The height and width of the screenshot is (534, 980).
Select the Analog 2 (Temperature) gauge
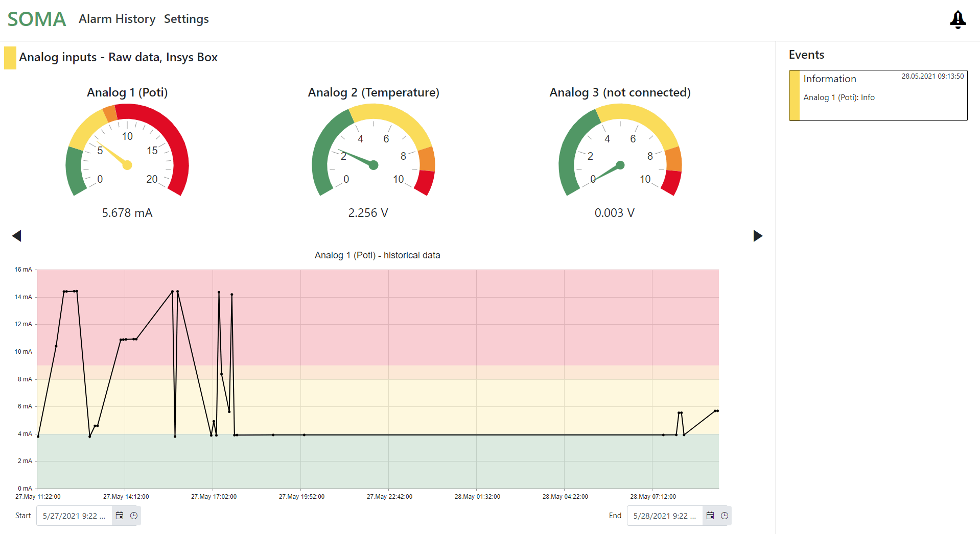(x=374, y=151)
